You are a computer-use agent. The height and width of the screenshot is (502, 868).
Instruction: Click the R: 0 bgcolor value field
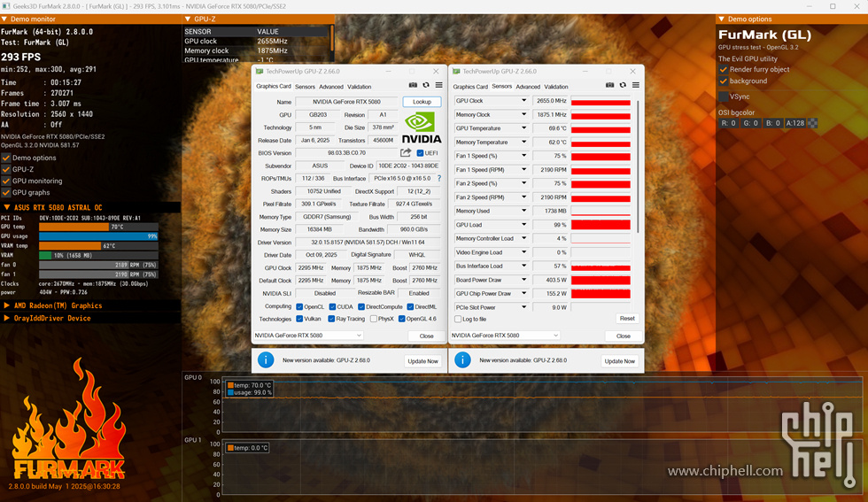728,124
